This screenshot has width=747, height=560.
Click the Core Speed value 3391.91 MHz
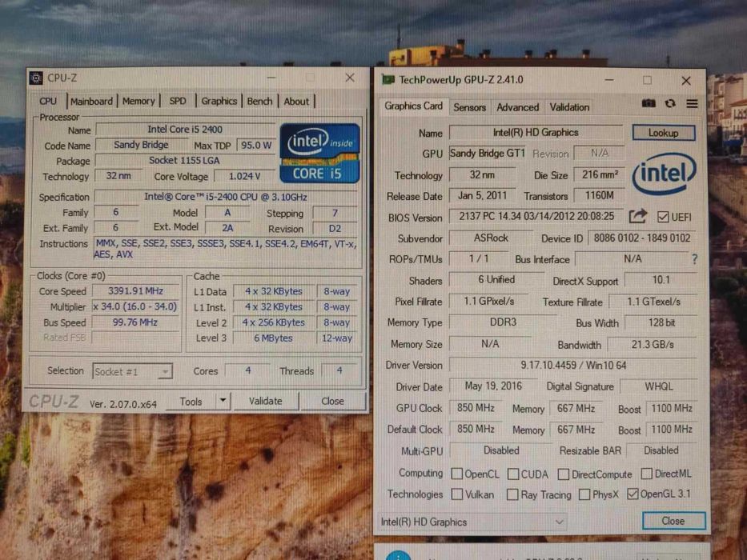(x=135, y=291)
